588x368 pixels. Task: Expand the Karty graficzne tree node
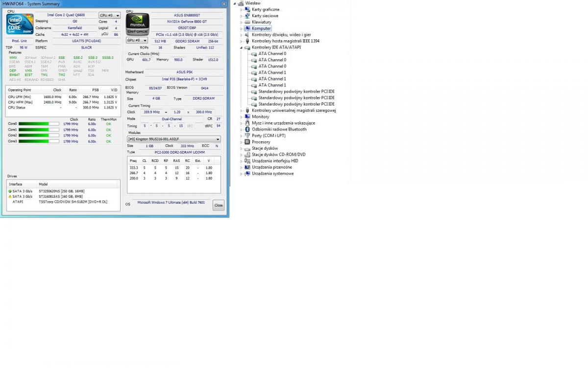(242, 9)
